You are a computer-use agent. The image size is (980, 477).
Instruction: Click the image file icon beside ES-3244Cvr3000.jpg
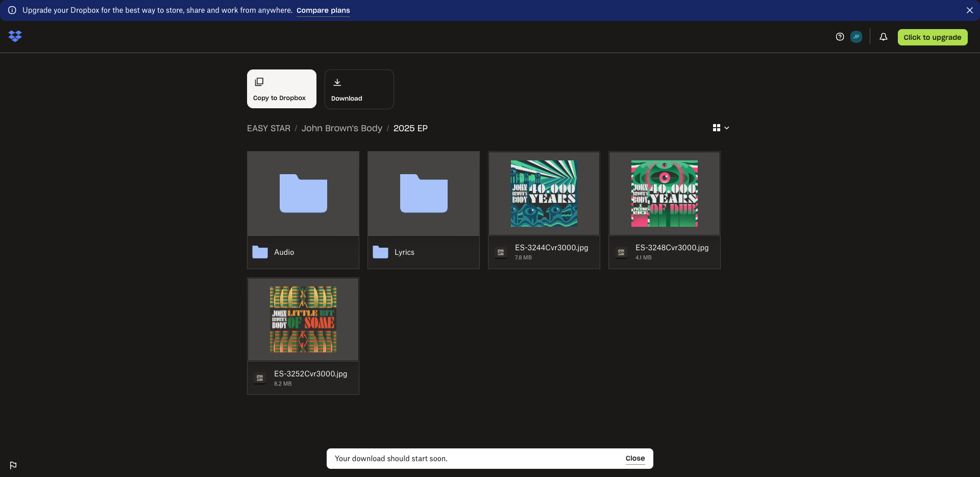501,252
